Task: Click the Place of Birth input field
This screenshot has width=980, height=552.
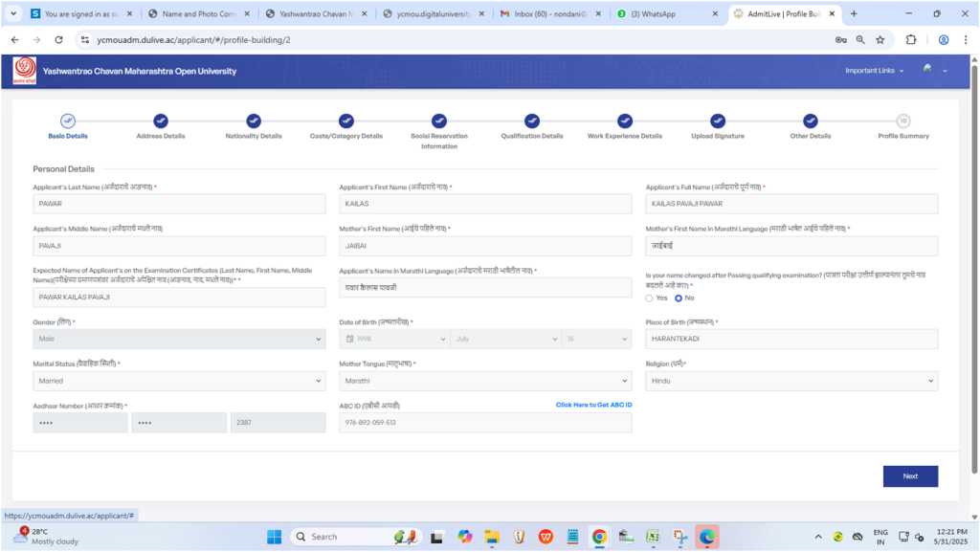Action: pyautogui.click(x=791, y=340)
